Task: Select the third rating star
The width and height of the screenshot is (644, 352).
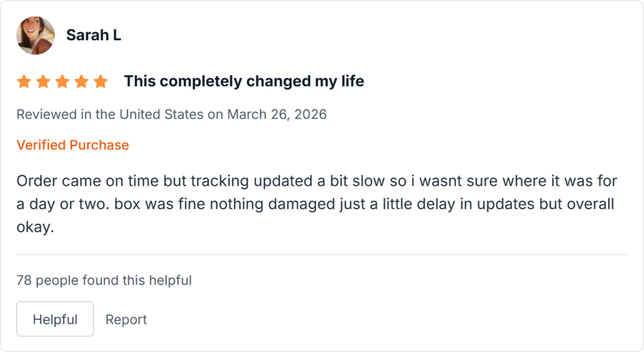Action: 62,82
